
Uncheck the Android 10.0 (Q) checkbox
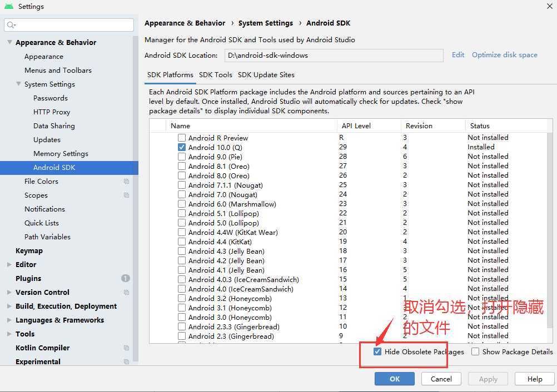[182, 147]
